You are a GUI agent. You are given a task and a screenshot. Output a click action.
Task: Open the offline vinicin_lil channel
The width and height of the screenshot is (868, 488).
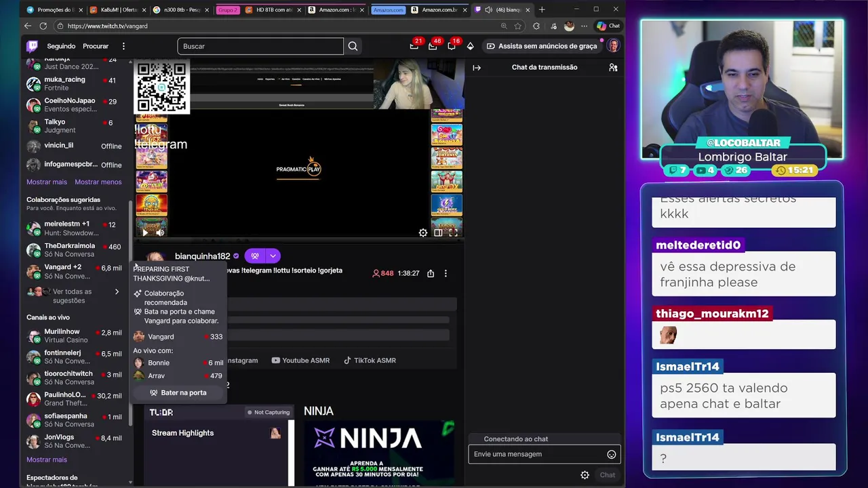pyautogui.click(x=74, y=146)
